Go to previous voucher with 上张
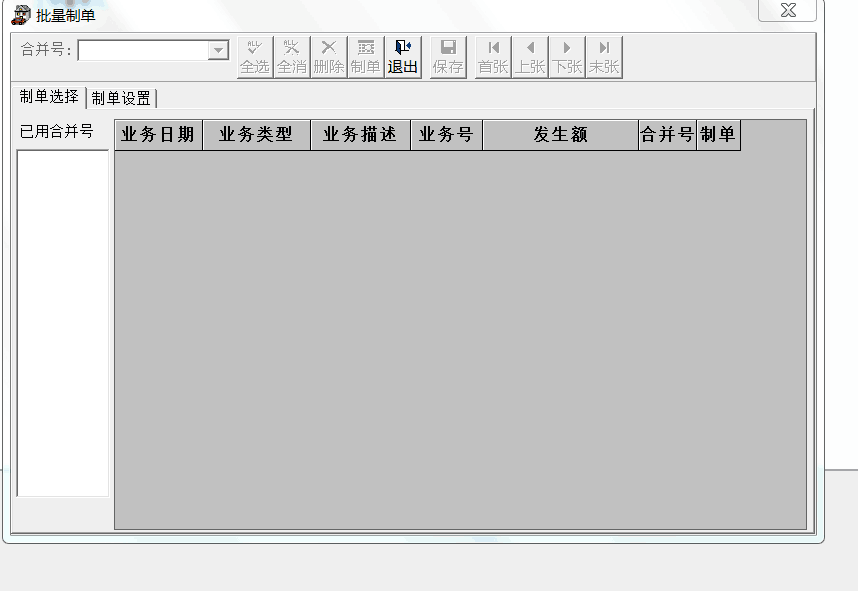The image size is (858, 591). [x=530, y=57]
